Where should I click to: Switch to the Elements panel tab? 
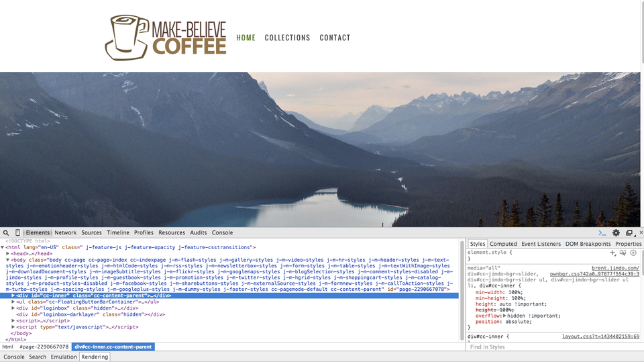click(x=38, y=232)
